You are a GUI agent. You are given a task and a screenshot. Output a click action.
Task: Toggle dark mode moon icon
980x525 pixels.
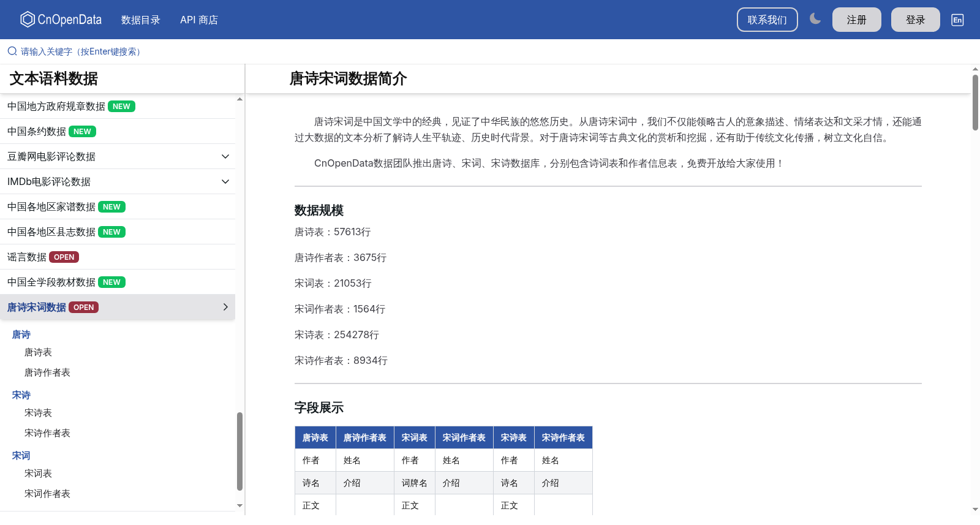[x=815, y=19]
